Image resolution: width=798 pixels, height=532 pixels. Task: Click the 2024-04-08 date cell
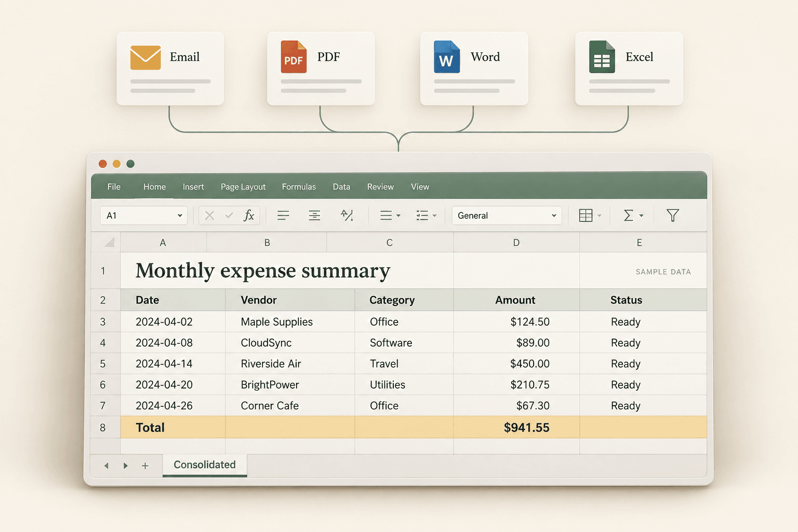(173, 343)
